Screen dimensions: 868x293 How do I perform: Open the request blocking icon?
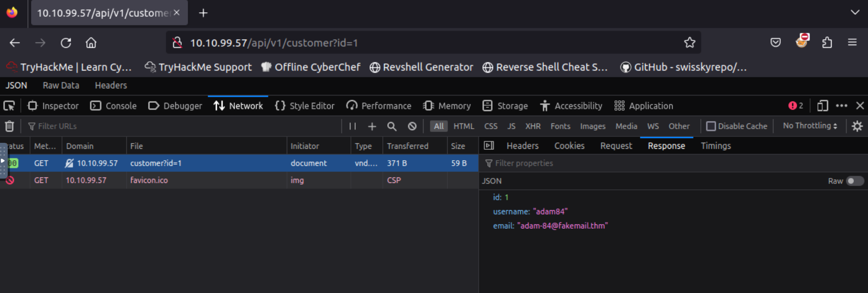tap(412, 126)
